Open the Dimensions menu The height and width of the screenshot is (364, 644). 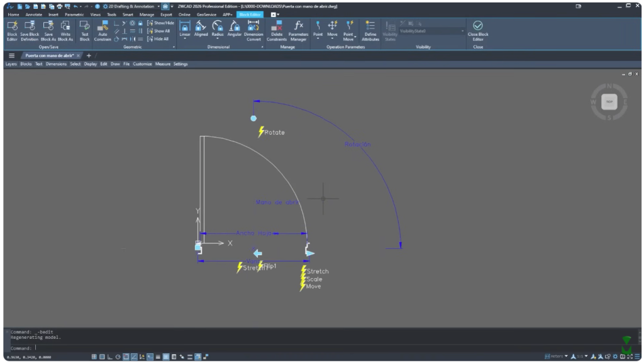[56, 64]
